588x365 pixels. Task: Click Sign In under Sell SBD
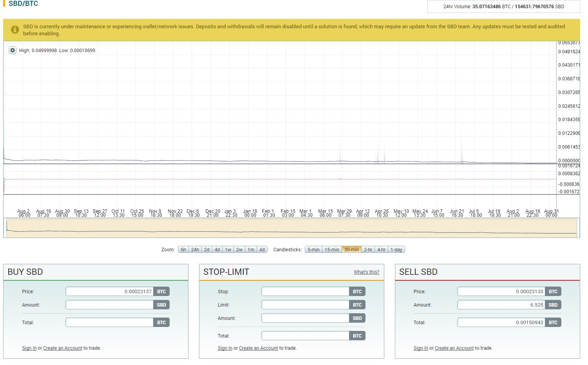421,348
